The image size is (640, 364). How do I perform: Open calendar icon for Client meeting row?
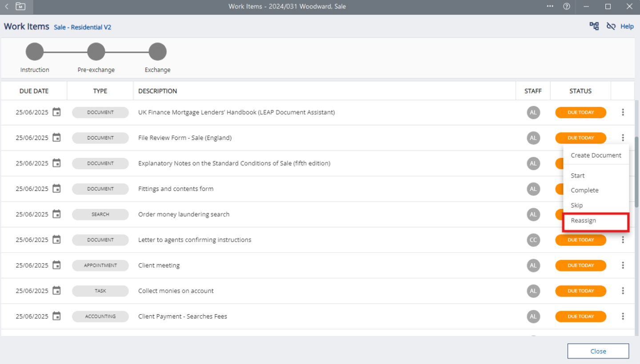coord(56,265)
